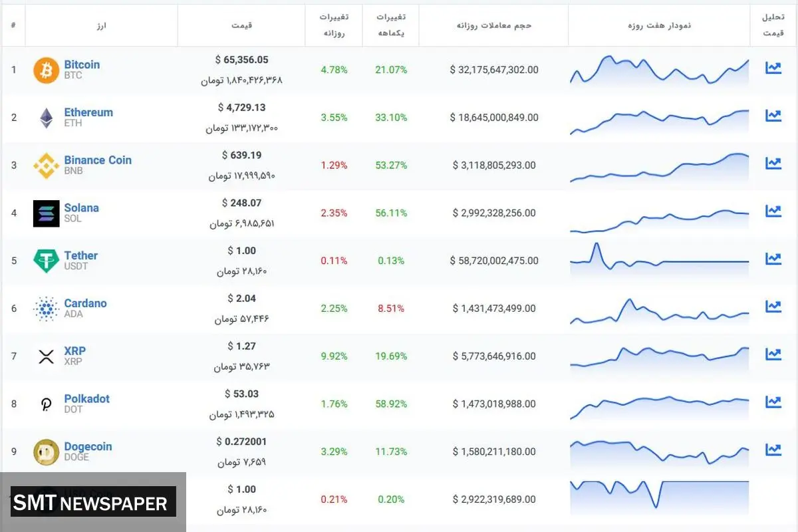Sort by the ارز column header

[102, 25]
